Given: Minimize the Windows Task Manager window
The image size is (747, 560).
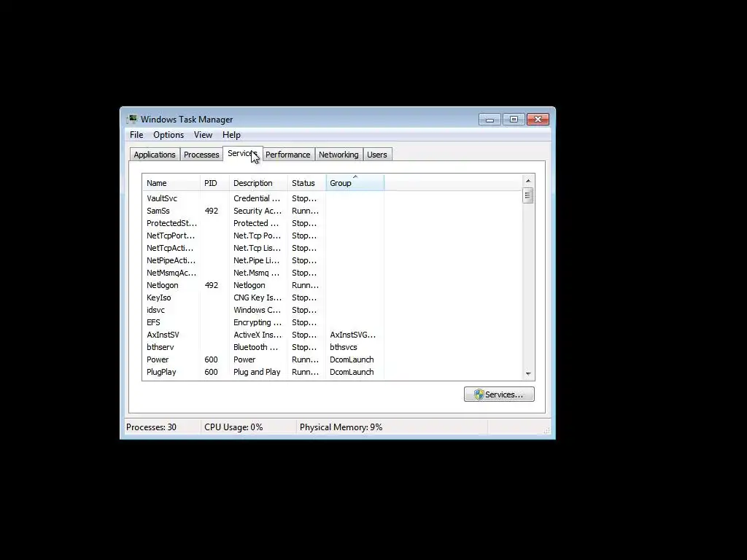Looking at the screenshot, I should coord(489,119).
